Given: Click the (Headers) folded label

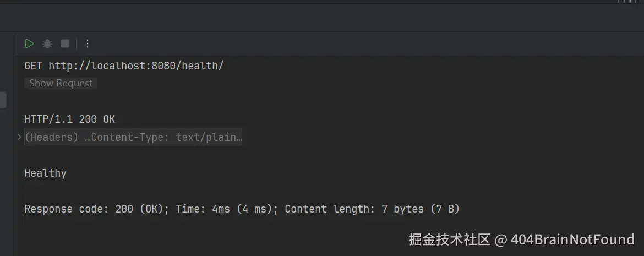Looking at the screenshot, I should (x=52, y=137).
